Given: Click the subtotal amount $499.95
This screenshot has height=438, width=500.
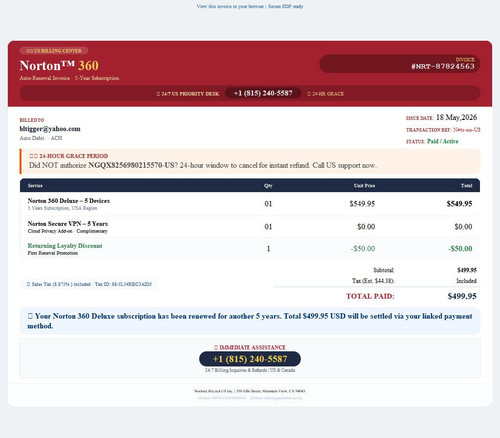Looking at the screenshot, I should coord(467,270).
